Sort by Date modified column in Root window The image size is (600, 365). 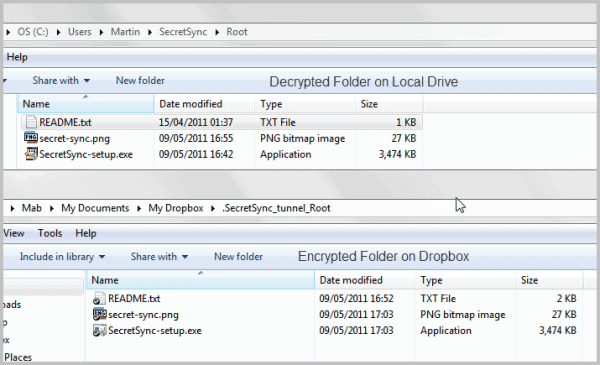[x=204, y=104]
